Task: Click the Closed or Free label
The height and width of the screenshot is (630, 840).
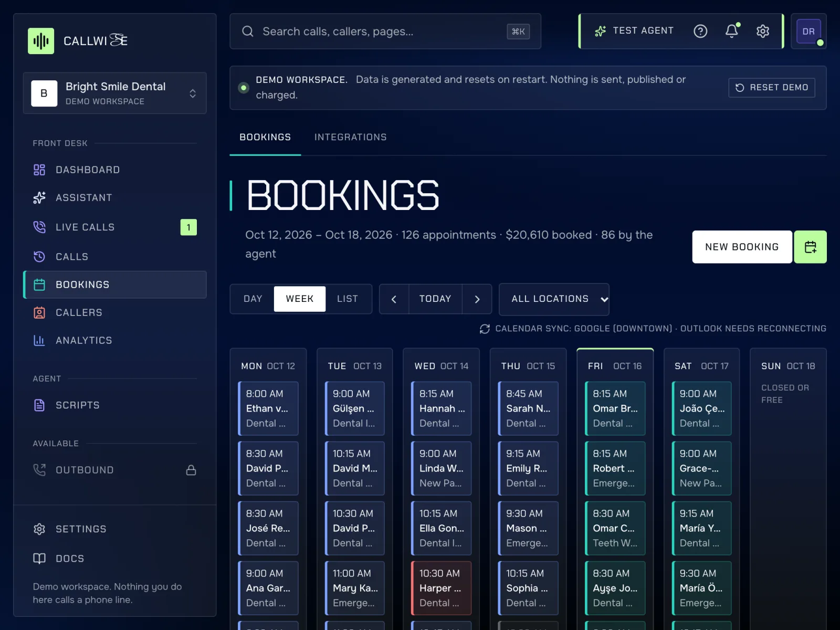Action: point(785,394)
